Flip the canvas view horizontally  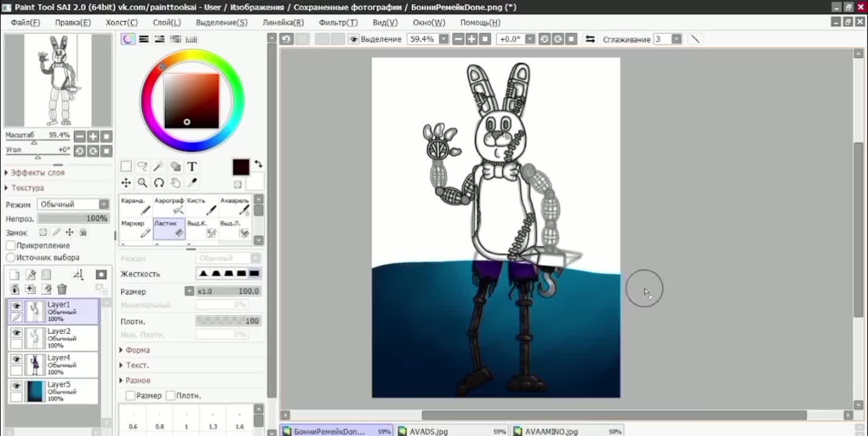point(590,39)
